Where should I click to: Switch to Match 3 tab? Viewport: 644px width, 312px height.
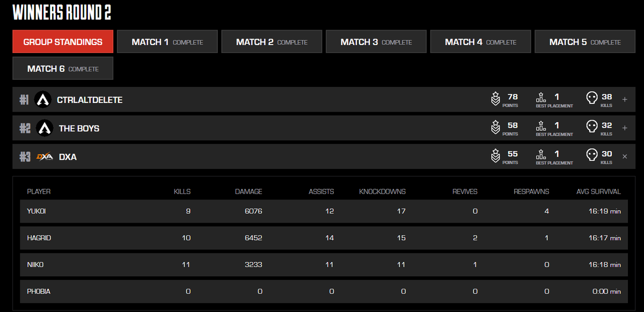376,42
